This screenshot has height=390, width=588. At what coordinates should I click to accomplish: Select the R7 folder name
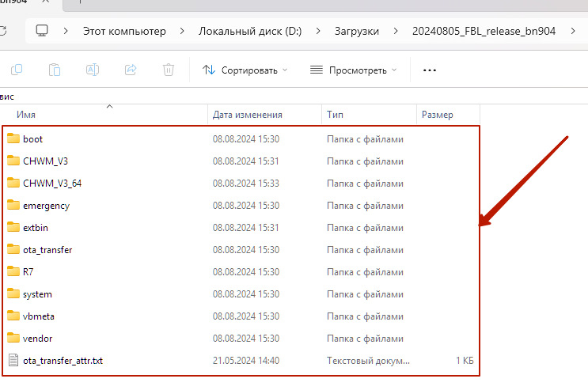(x=28, y=272)
